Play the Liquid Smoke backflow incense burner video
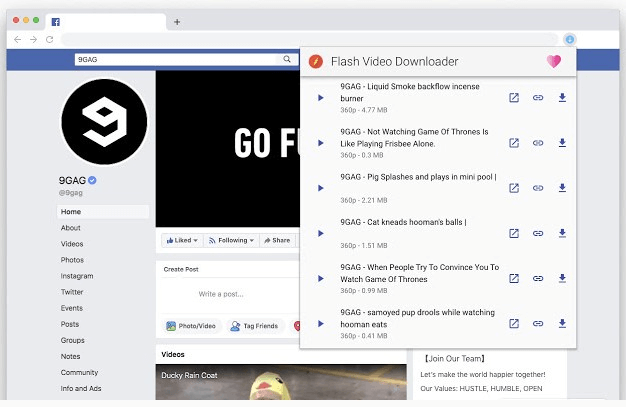The height and width of the screenshot is (407, 626). point(321,98)
